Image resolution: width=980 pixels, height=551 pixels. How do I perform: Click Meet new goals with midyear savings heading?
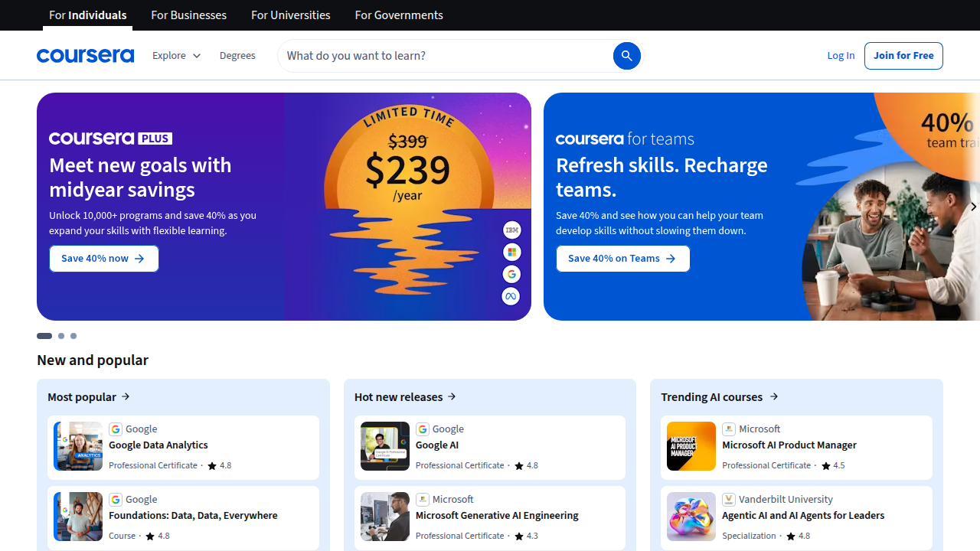[x=140, y=178]
